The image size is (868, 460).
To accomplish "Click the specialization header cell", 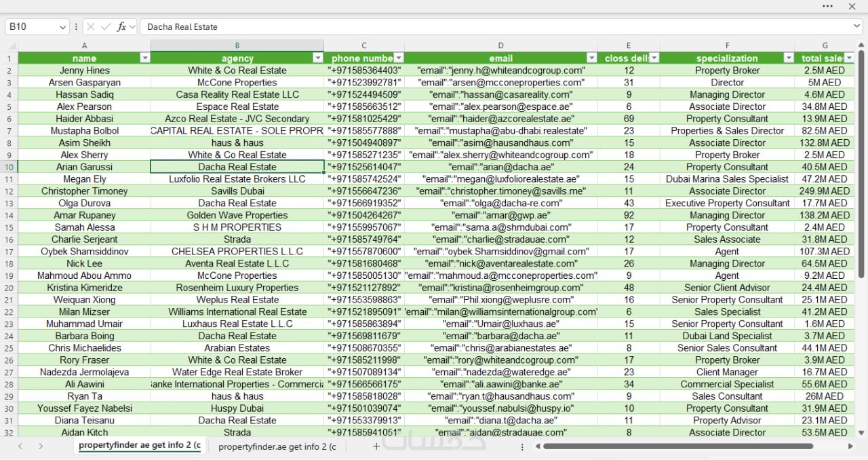I will (x=727, y=58).
